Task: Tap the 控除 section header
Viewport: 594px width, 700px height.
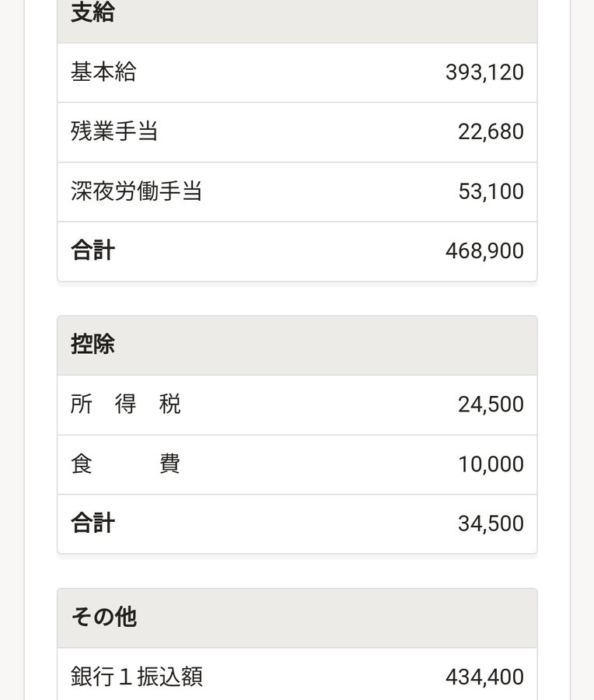Action: tap(297, 345)
